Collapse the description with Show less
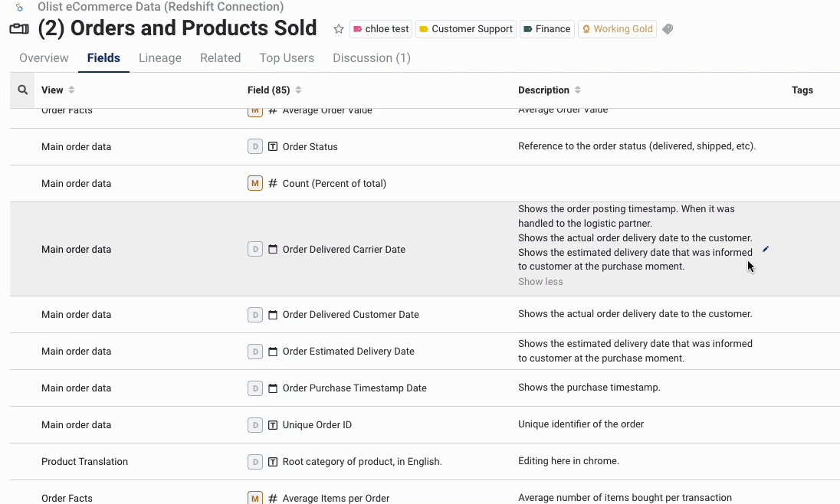The width and height of the screenshot is (840, 504). [540, 282]
